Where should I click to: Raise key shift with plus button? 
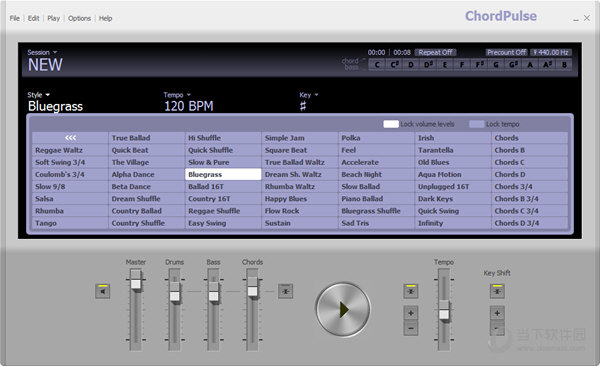point(497,313)
